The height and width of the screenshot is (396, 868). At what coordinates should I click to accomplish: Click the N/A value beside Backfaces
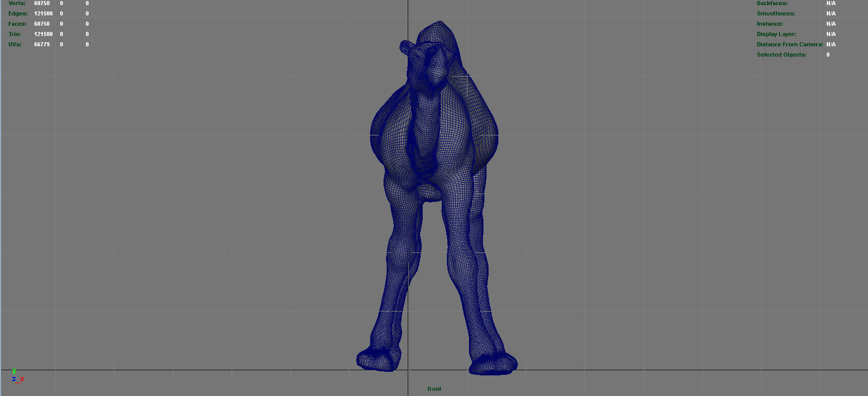pyautogui.click(x=831, y=3)
